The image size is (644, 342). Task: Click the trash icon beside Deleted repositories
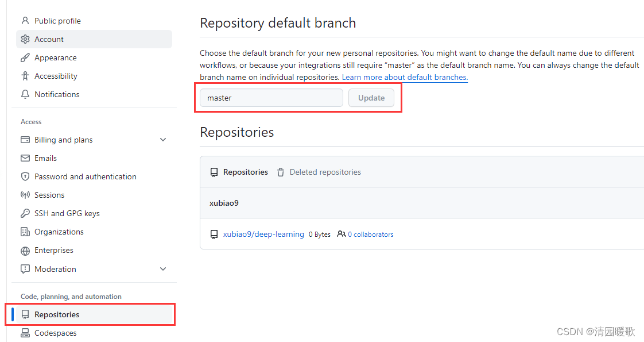281,172
